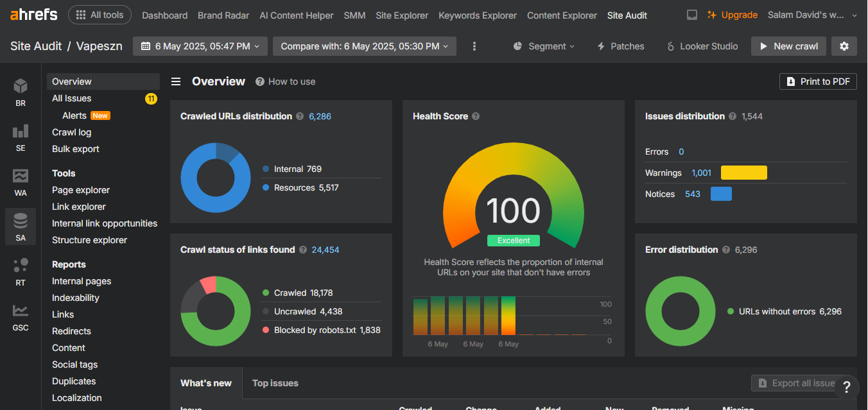Go to Brand Radar BR sidebar icon
The width and height of the screenshot is (868, 410).
coord(21,92)
